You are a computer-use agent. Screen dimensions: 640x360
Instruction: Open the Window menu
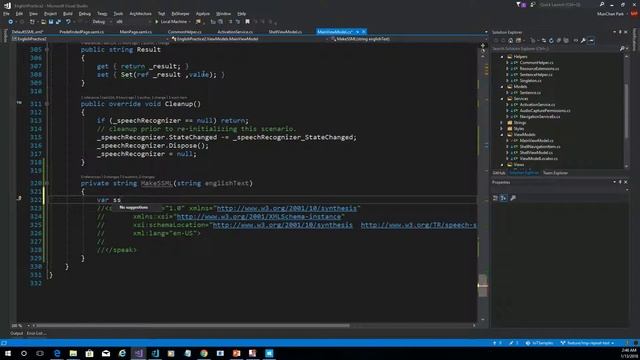click(223, 13)
